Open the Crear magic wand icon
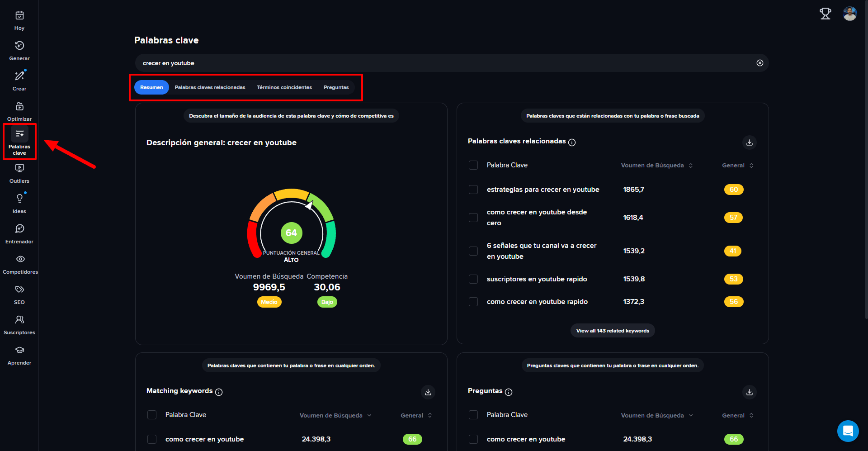 pyautogui.click(x=19, y=76)
